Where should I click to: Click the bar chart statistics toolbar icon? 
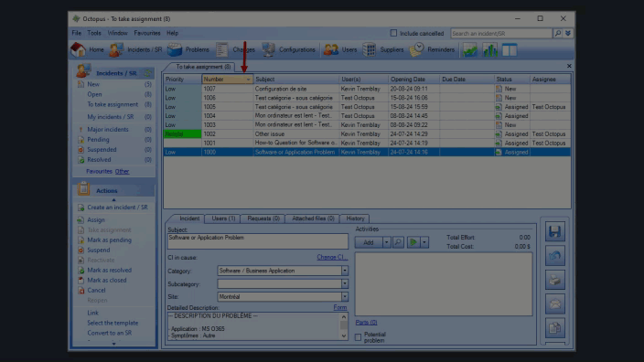tap(490, 50)
